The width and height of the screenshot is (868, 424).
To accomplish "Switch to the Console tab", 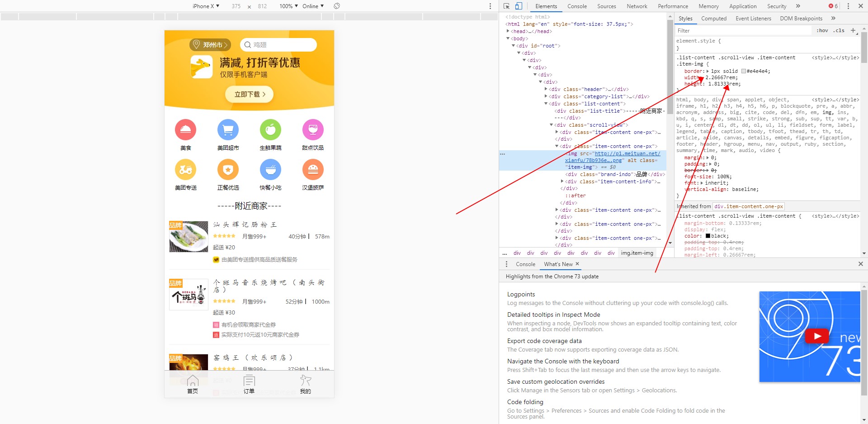I will click(x=577, y=6).
